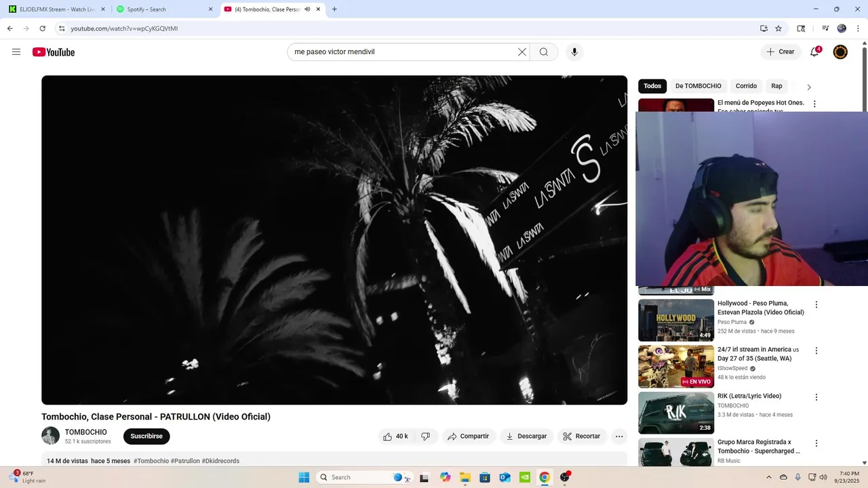This screenshot has height=488, width=868.
Task: View site information icon in address bar
Action: [x=62, y=28]
